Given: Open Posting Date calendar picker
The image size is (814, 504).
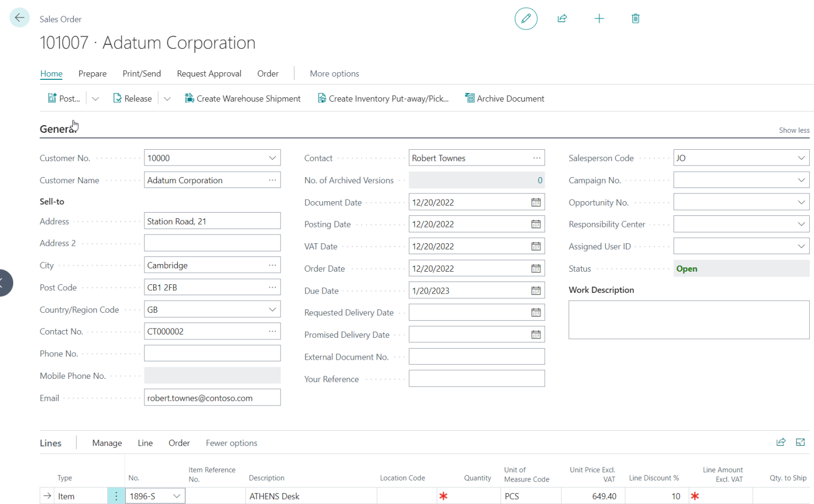Looking at the screenshot, I should (x=536, y=224).
